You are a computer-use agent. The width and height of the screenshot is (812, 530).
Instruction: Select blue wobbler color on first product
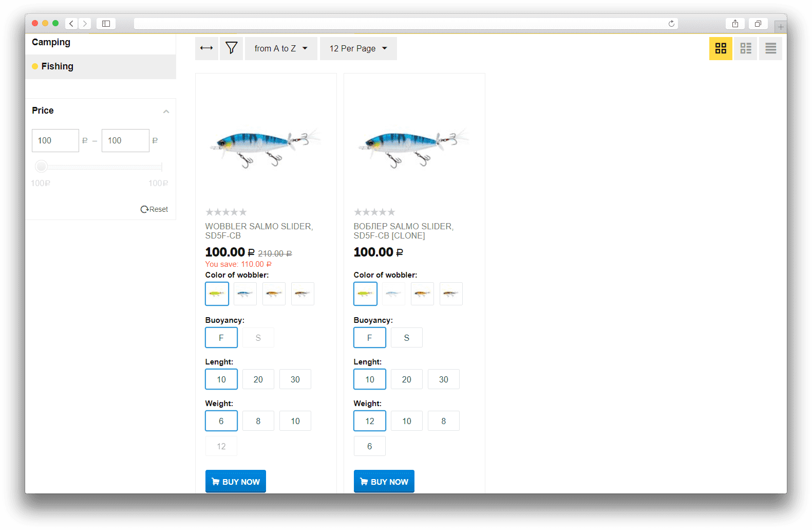click(x=245, y=294)
